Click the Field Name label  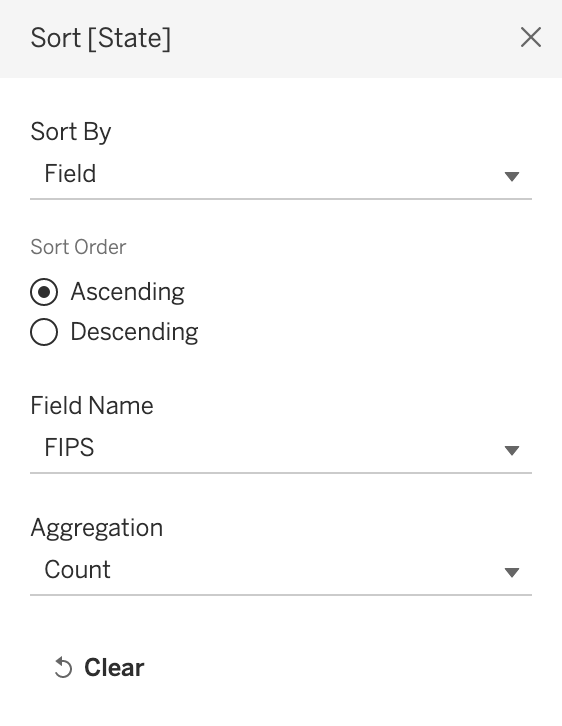[92, 406]
